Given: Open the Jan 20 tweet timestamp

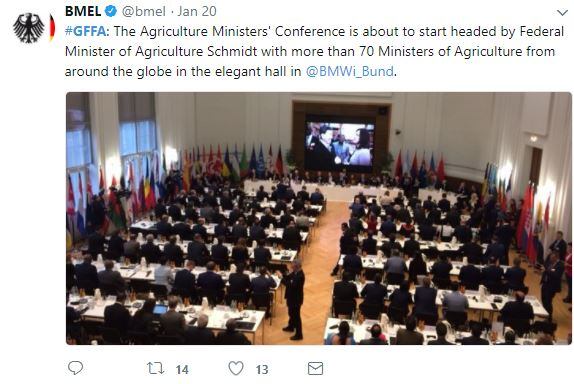Looking at the screenshot, I should pos(197,11).
